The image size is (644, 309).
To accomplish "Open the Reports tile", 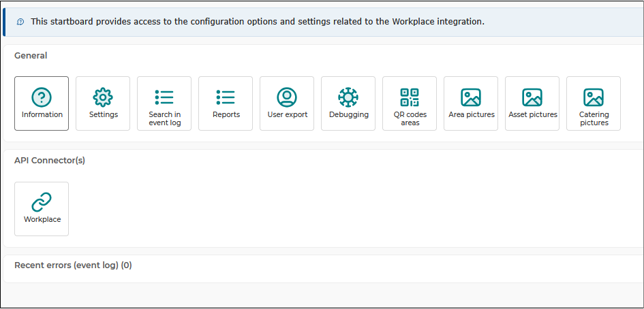I will pos(226,103).
